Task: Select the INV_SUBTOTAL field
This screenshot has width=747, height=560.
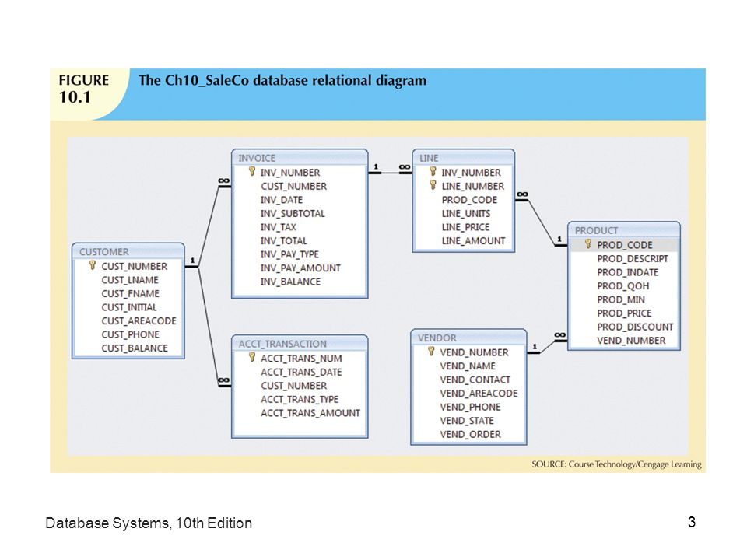Action: coord(293,213)
